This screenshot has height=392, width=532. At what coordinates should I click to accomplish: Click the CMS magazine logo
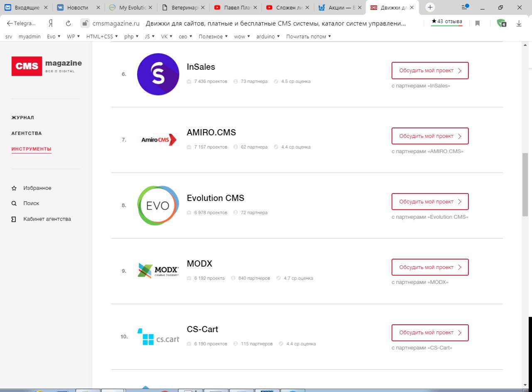47,66
